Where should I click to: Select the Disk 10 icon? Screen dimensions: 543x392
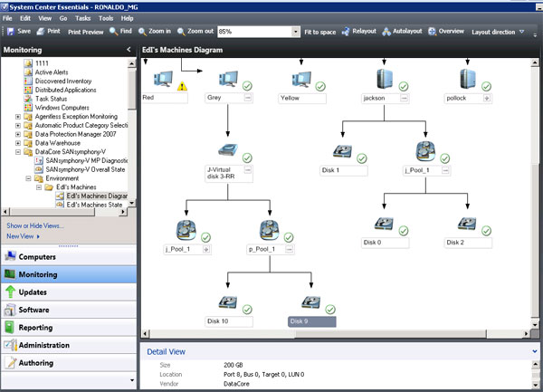tap(227, 302)
